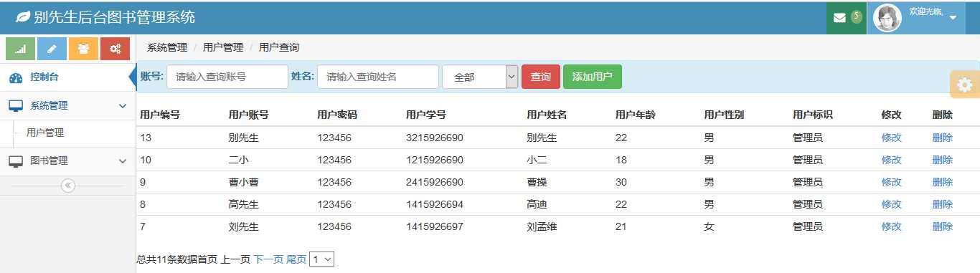Click 修改 for user 高先生
The image size is (980, 273).
pyautogui.click(x=892, y=204)
